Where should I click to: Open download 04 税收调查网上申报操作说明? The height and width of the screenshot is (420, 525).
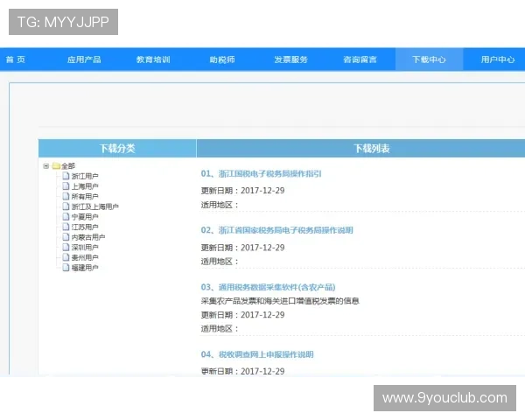[x=257, y=354]
